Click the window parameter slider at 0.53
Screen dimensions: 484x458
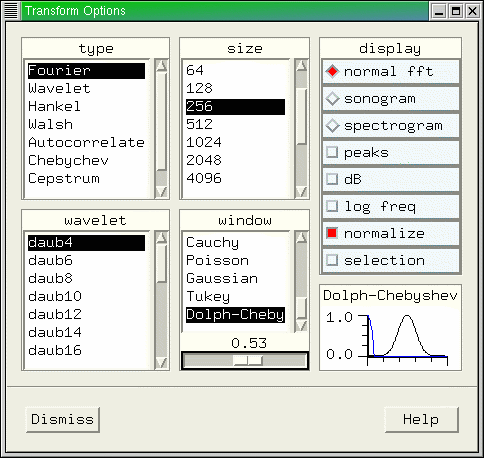[248, 360]
